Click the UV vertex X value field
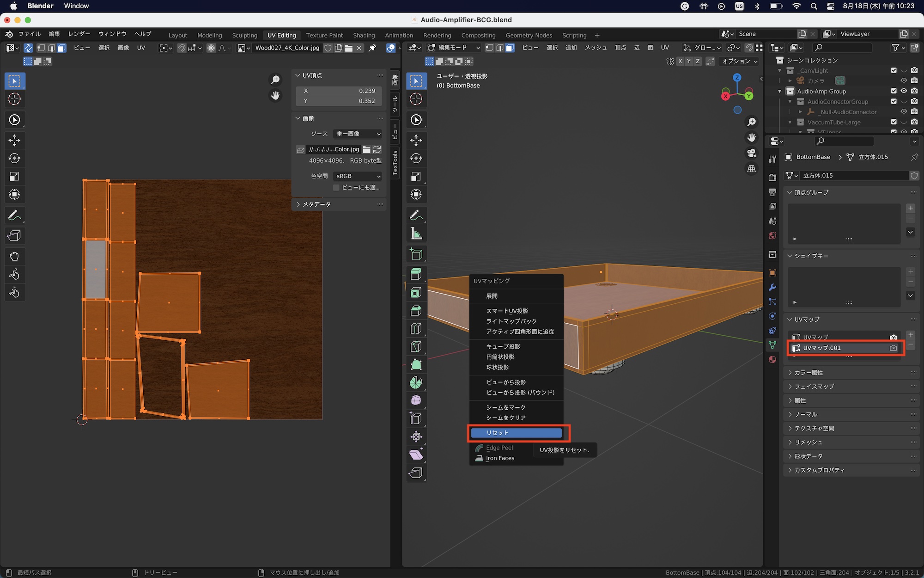This screenshot has width=924, height=578. pyautogui.click(x=339, y=91)
